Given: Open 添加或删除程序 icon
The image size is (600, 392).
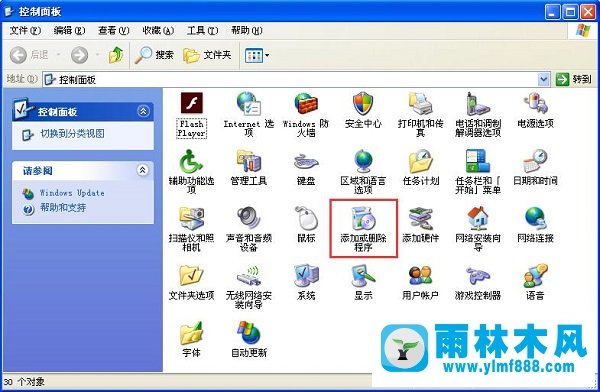Looking at the screenshot, I should (363, 229).
